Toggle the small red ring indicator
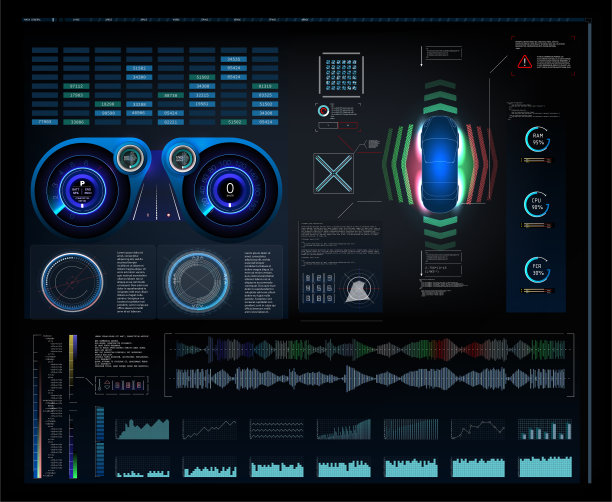The height and width of the screenshot is (502, 612). (x=323, y=111)
